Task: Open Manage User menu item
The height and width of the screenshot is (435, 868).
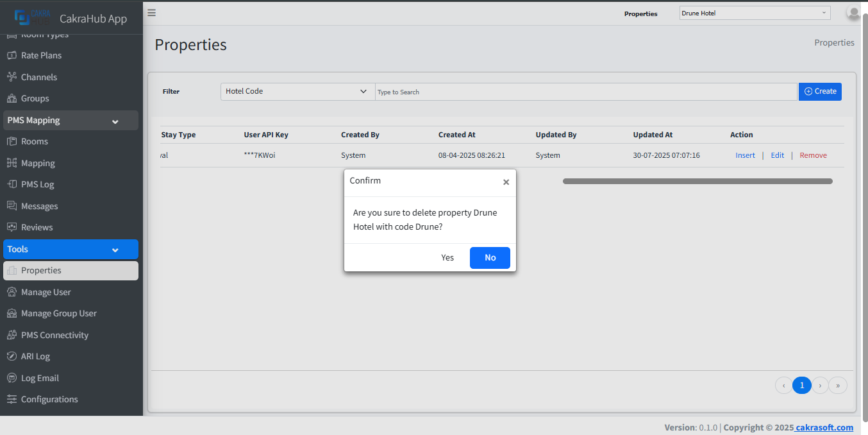Action: coord(46,293)
